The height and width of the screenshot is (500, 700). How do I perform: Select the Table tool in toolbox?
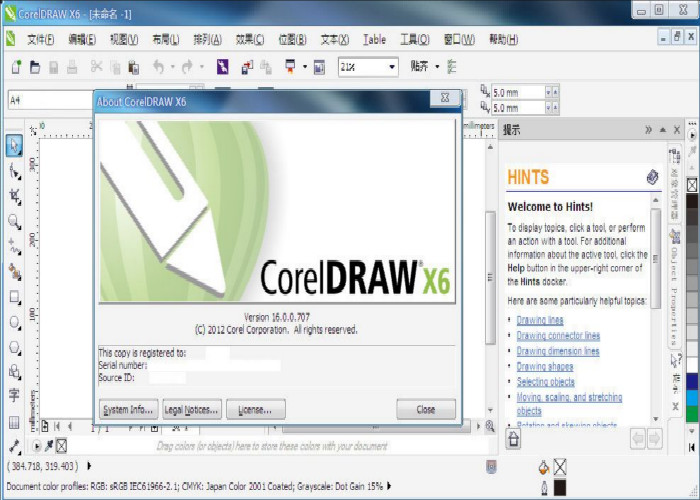point(14,421)
